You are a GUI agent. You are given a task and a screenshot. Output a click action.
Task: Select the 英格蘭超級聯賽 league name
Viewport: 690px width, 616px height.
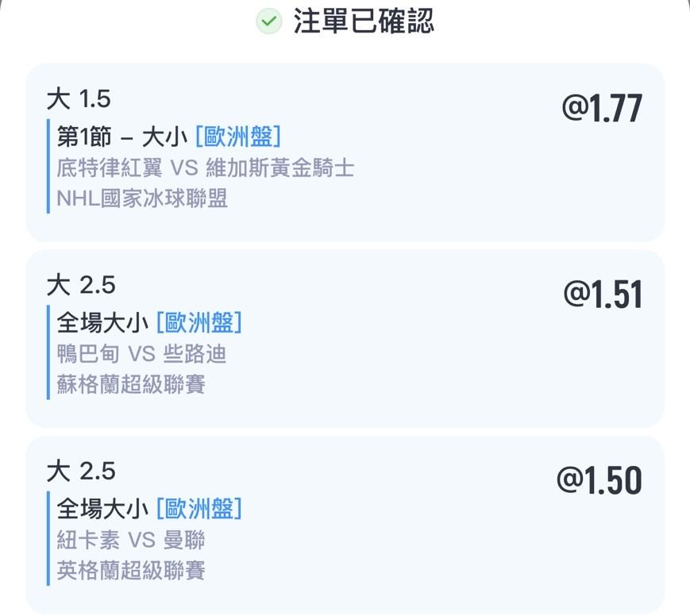(131, 570)
